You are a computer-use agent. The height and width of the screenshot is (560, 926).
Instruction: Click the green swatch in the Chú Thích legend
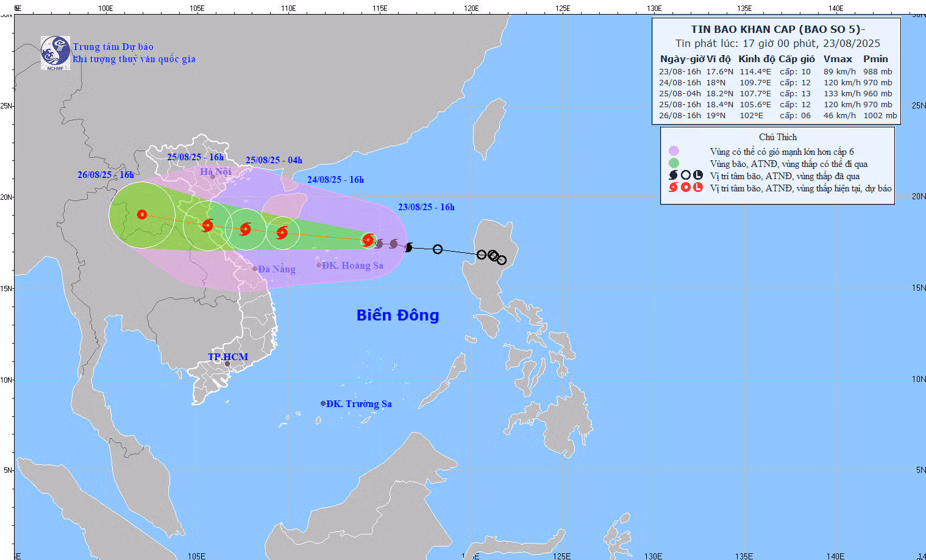674,163
